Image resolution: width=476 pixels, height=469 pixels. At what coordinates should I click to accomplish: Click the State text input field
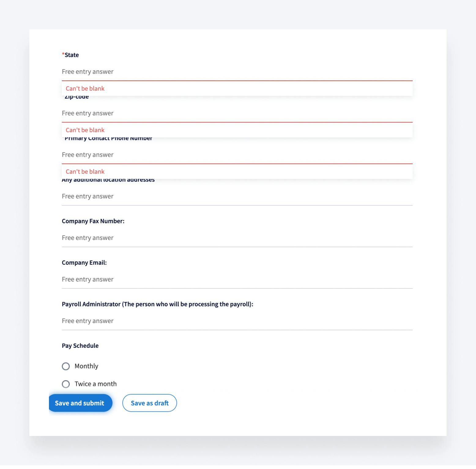(x=237, y=72)
